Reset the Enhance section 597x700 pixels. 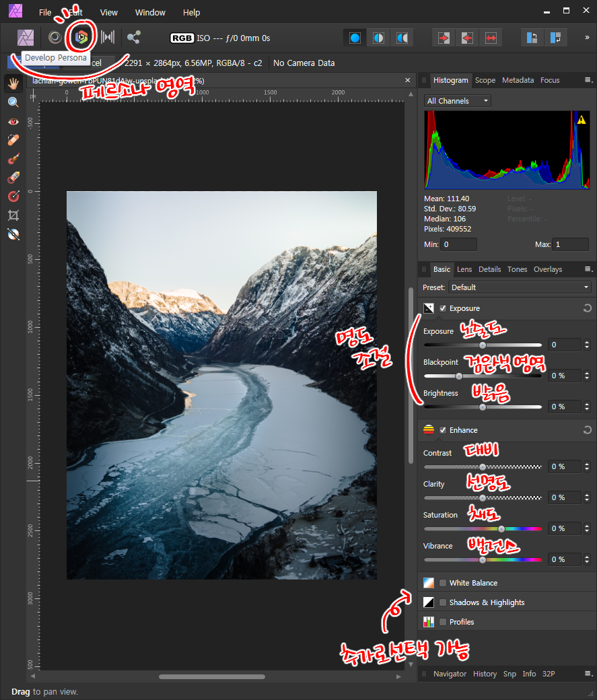coord(587,430)
